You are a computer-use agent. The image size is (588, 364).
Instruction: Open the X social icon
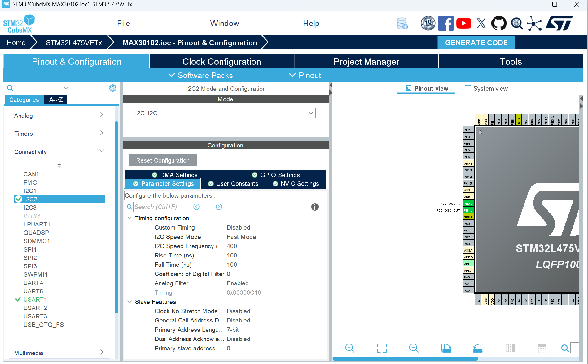coord(481,23)
